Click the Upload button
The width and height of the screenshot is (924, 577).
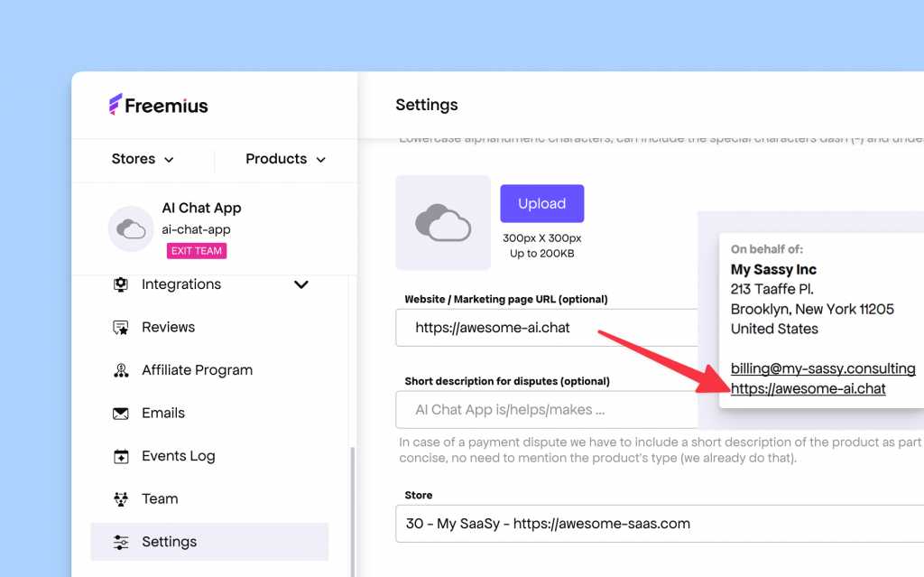pyautogui.click(x=541, y=203)
